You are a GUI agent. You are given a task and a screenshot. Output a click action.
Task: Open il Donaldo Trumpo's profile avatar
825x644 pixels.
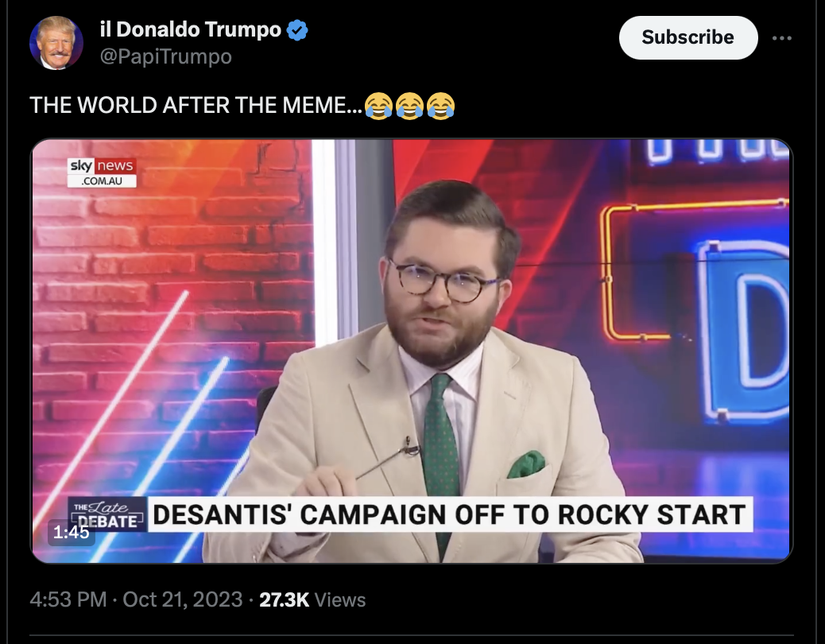click(56, 43)
